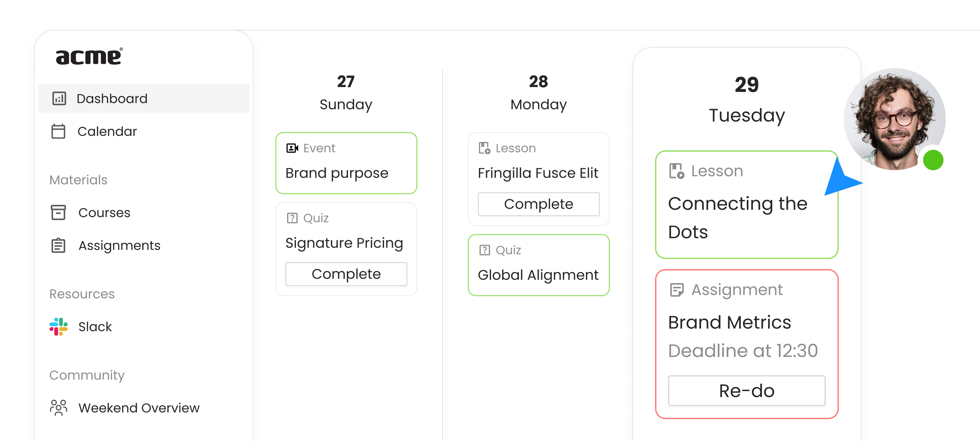
Task: Mark Signature Pricing quiz as Complete
Action: [x=346, y=274]
